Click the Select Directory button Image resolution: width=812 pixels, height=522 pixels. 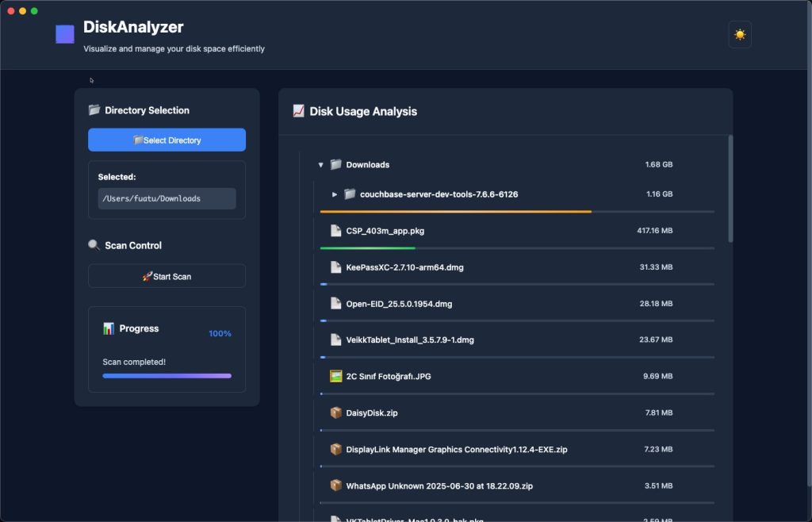[x=167, y=140]
